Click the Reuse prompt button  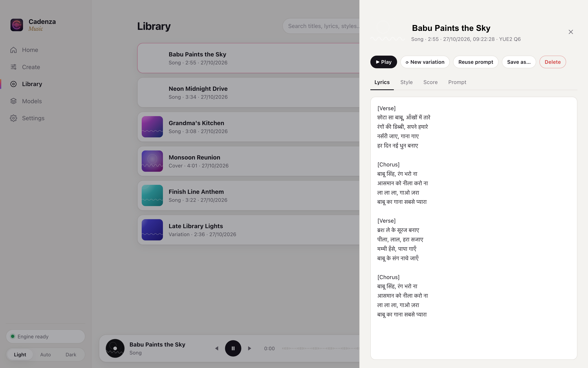tap(476, 62)
